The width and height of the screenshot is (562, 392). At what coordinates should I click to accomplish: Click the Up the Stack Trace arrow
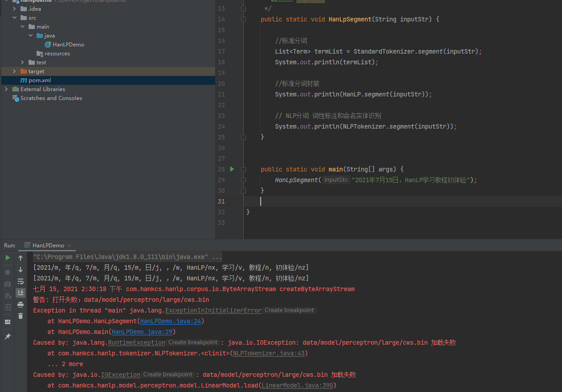[21, 258]
